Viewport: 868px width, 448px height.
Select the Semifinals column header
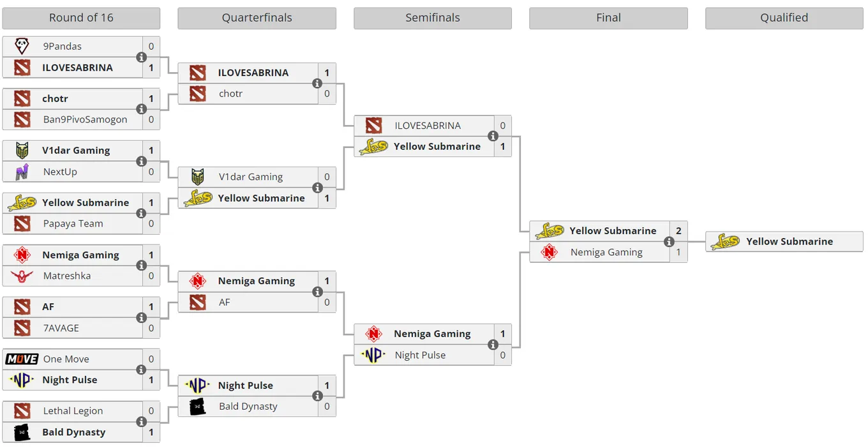point(433,18)
